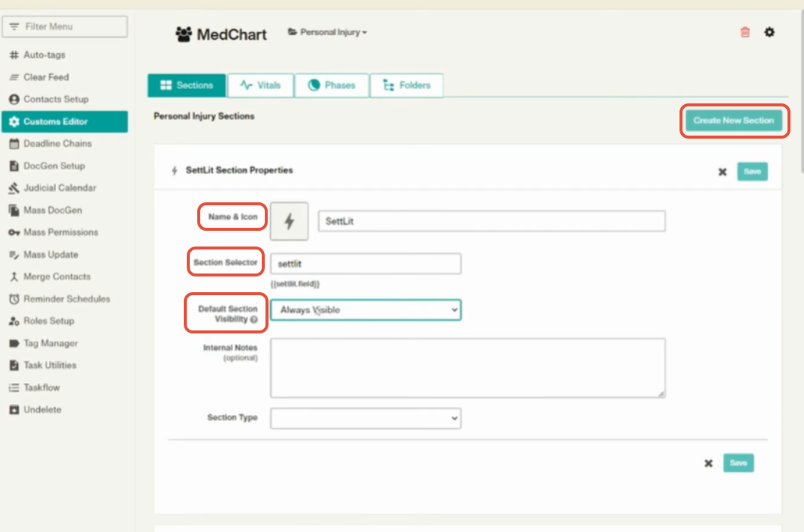
Task: Close section properties with top X
Action: [722, 172]
